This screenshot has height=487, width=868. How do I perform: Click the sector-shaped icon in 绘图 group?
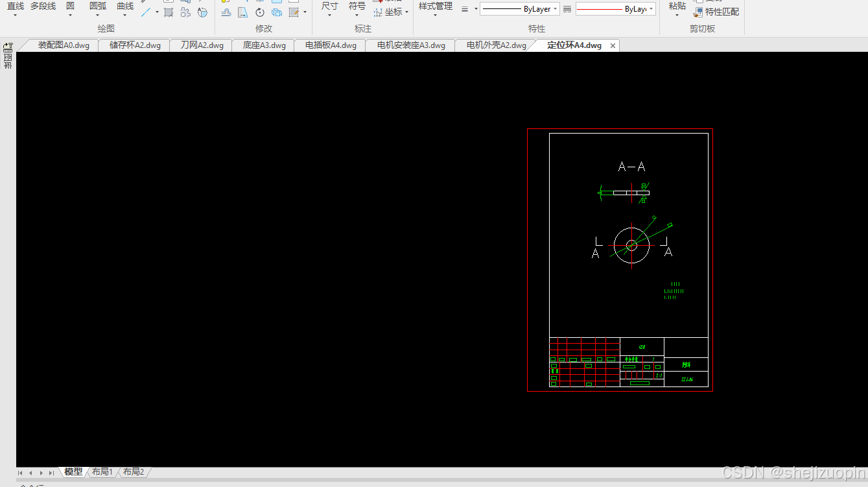click(x=202, y=12)
